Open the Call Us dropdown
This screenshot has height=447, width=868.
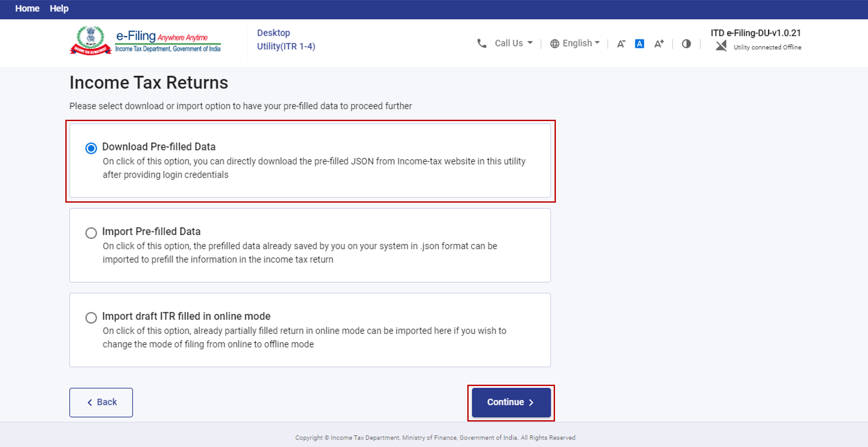[x=513, y=43]
